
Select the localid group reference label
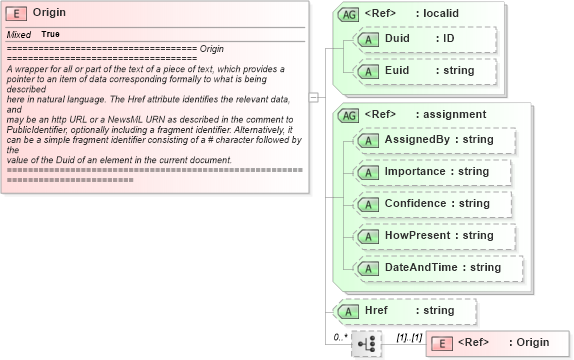pos(411,14)
